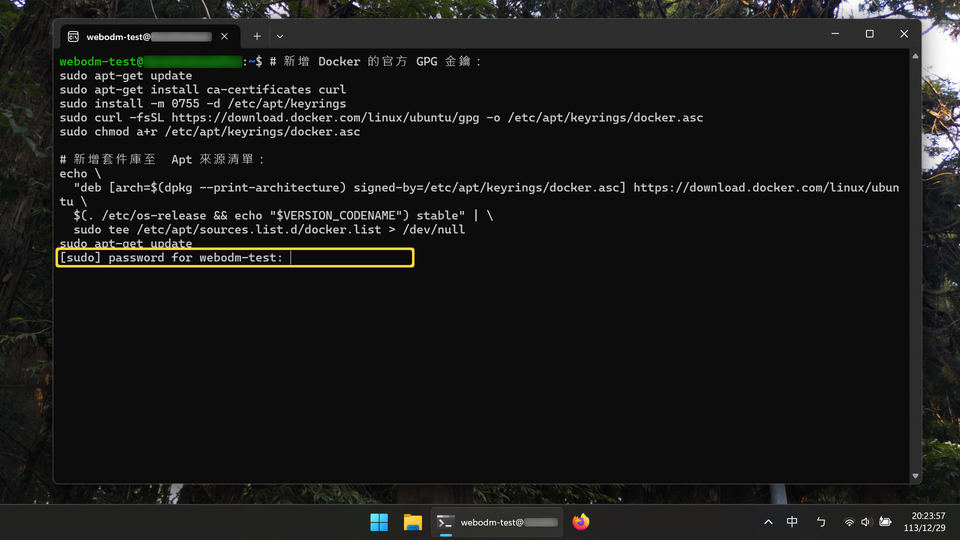The height and width of the screenshot is (540, 960).
Task: Focus the sudo password prompt line
Action: pyautogui.click(x=235, y=258)
